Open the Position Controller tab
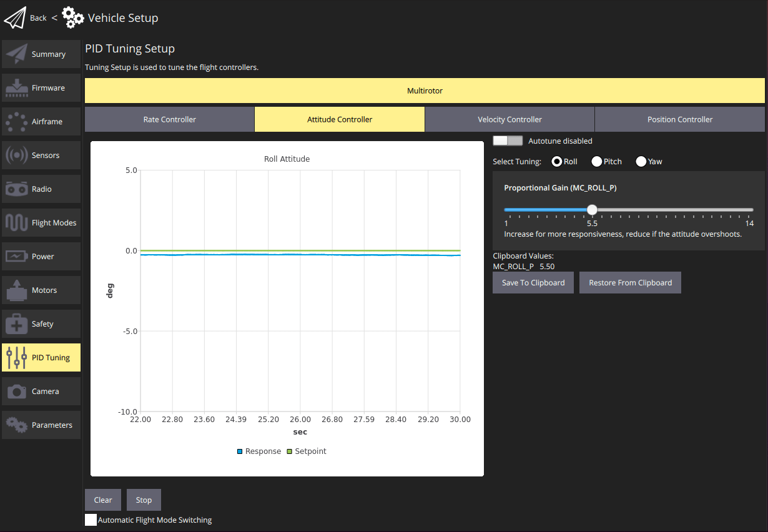The height and width of the screenshot is (532, 768). [x=679, y=119]
